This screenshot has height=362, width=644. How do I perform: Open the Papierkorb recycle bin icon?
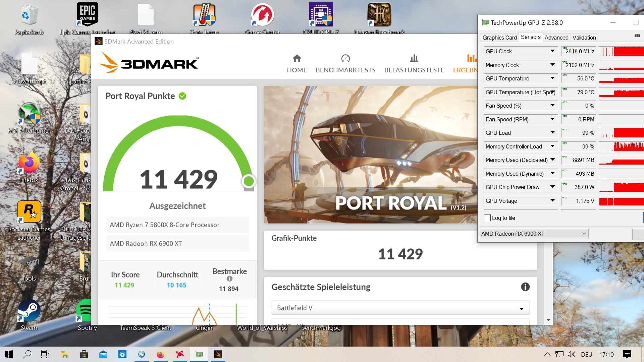29,18
